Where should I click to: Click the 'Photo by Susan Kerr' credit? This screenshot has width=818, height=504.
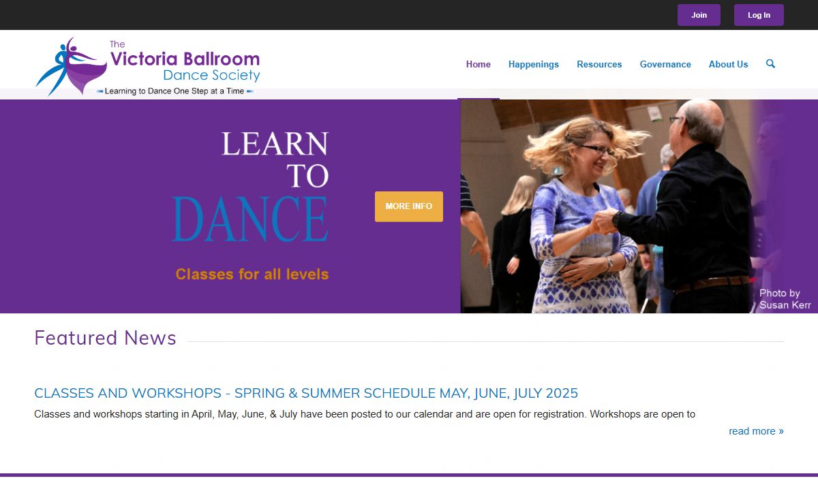tap(785, 299)
